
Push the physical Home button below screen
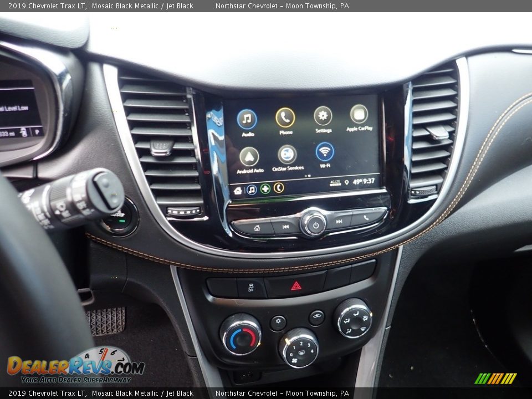click(x=257, y=228)
